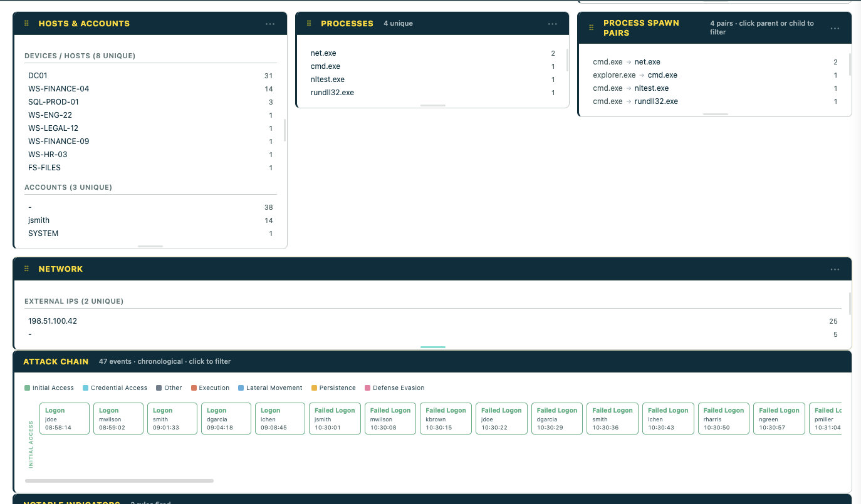This screenshot has height=504, width=861.
Task: Click the Hosts & Accounts vertical scrollbar
Action: click(284, 130)
